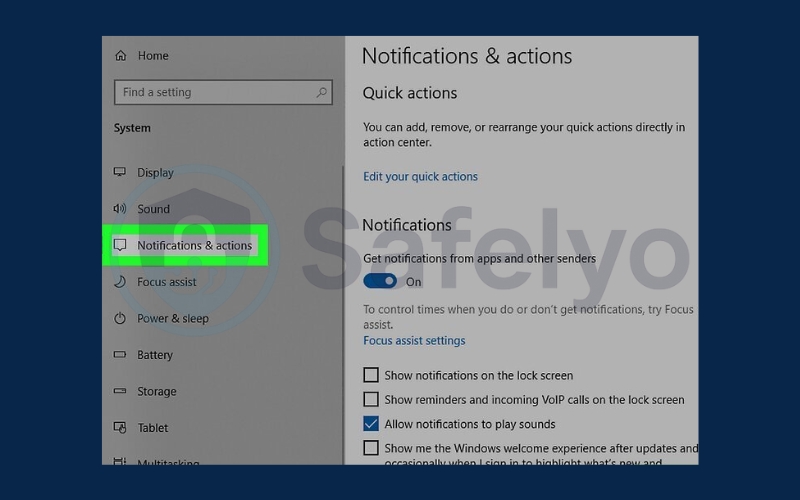Uncheck Allow notifications to play sounds

(x=371, y=423)
